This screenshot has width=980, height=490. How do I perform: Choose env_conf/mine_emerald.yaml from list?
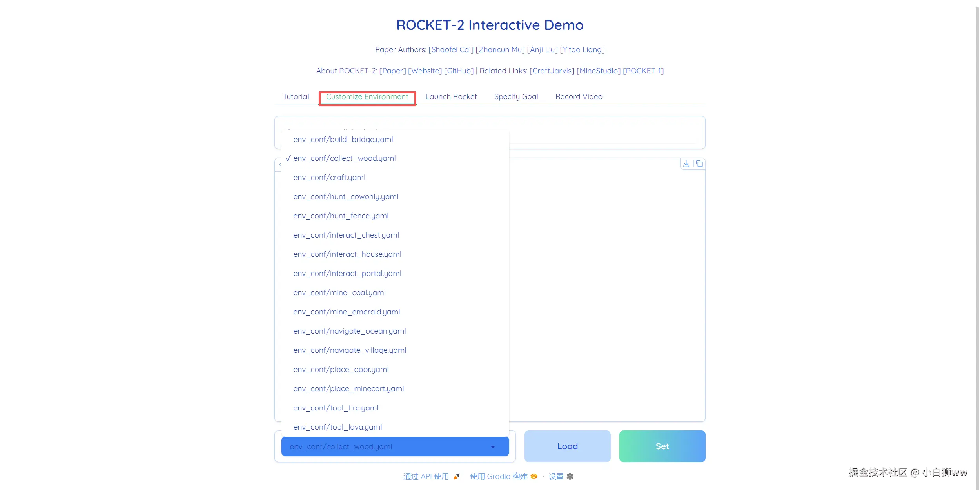click(x=347, y=312)
